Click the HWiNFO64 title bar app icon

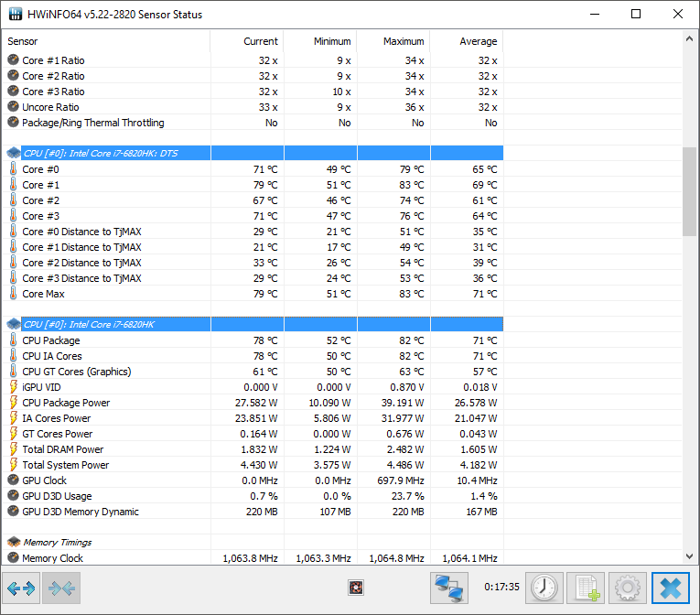point(16,15)
